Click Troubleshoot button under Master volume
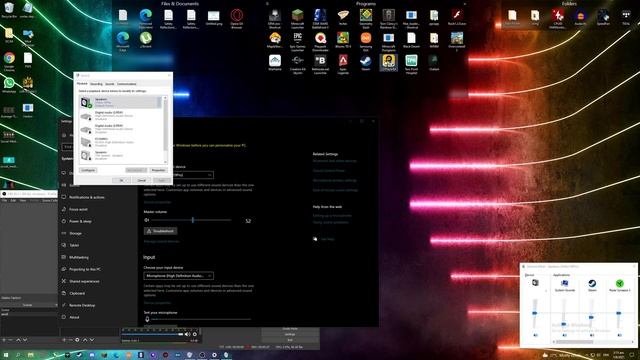The image size is (640, 360). point(160,231)
